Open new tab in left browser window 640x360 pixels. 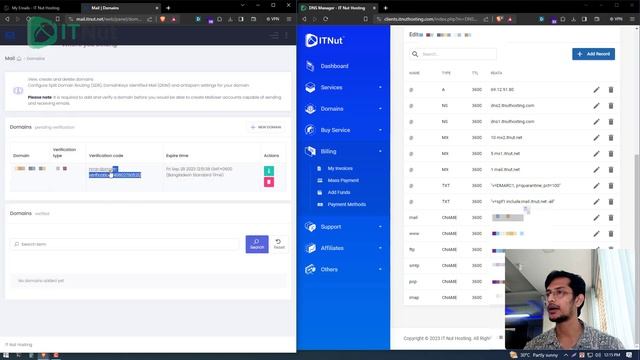coord(168,8)
